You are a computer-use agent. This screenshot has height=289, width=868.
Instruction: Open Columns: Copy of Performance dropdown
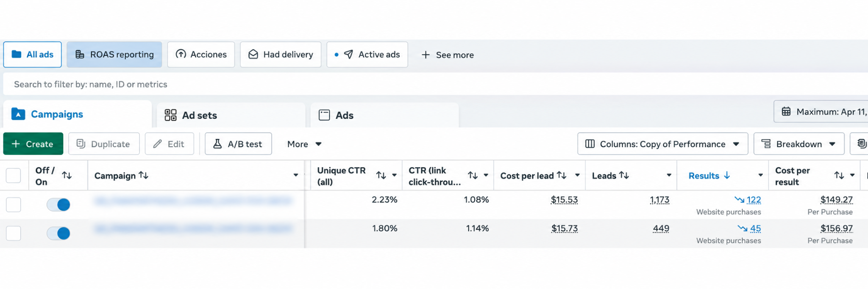[662, 144]
